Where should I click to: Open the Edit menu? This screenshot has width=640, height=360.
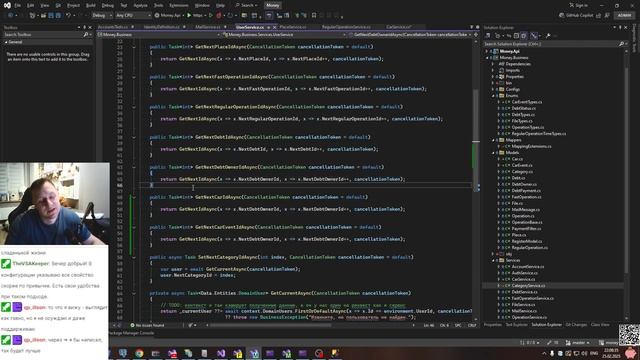click(31, 5)
